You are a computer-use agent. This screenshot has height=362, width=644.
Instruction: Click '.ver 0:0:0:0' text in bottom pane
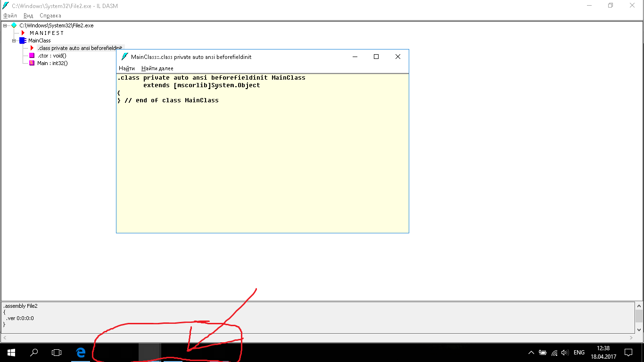[20, 318]
